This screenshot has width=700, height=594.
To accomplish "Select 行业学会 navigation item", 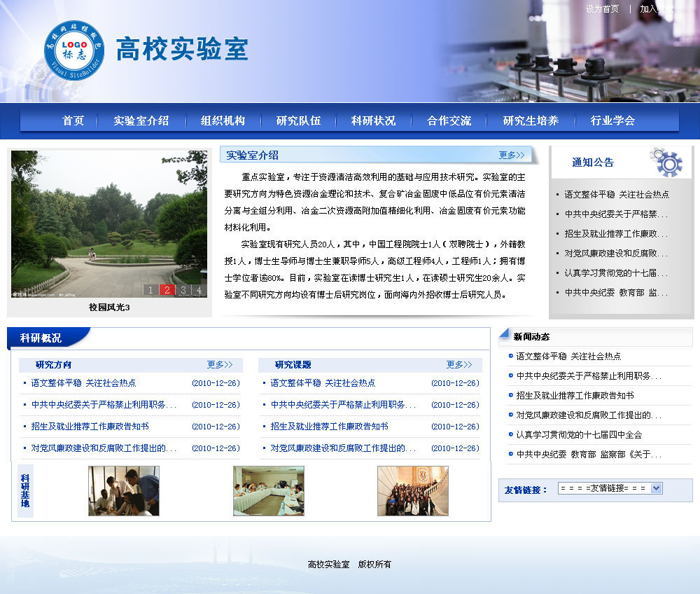I will 612,120.
